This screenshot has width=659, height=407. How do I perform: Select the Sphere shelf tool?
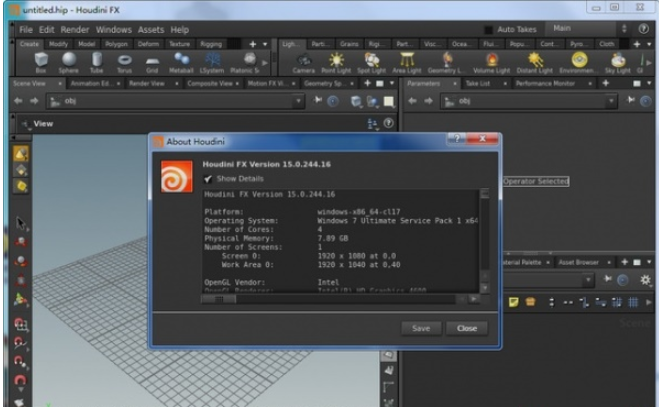tap(69, 63)
